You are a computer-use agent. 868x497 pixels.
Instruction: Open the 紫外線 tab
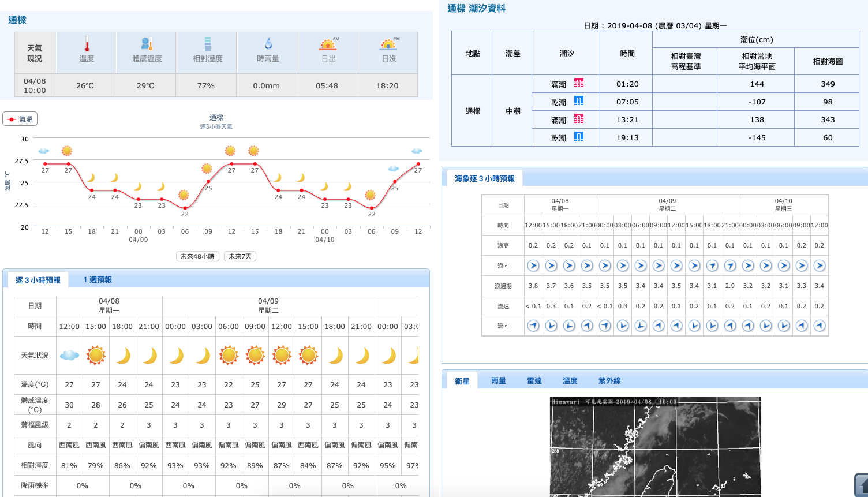(x=609, y=381)
